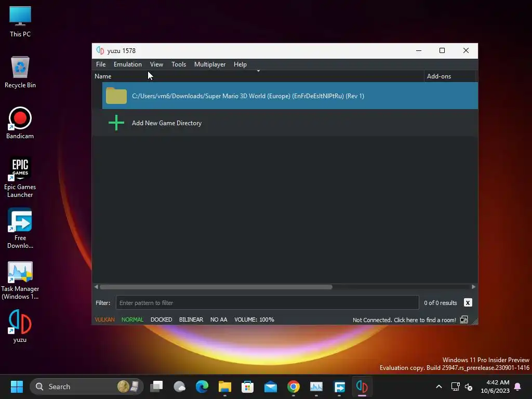Open Task View from taskbar
This screenshot has height=399, width=532.
[156, 387]
